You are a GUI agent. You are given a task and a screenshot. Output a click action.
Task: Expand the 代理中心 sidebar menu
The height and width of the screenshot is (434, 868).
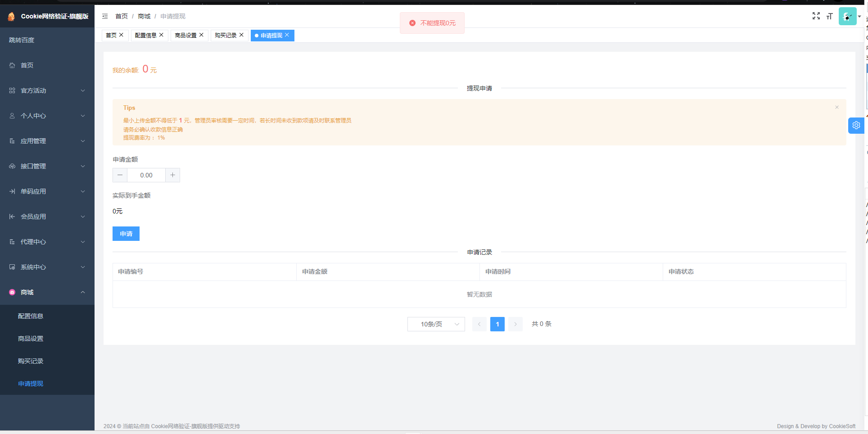pos(47,242)
